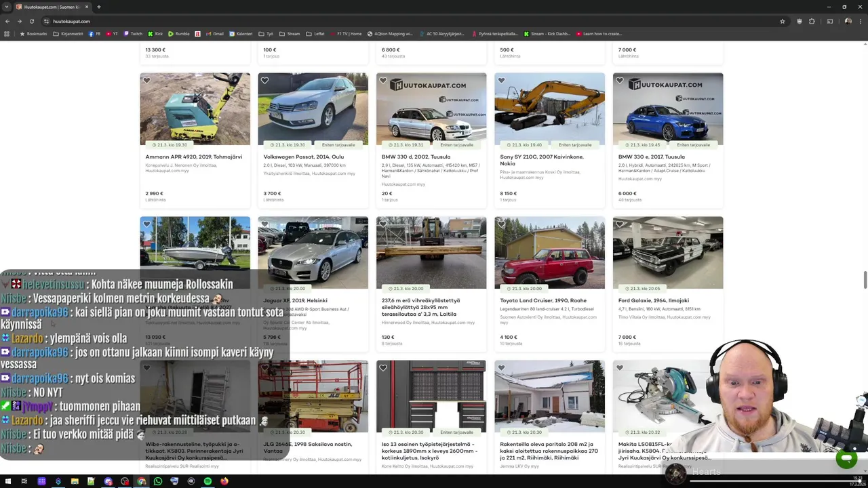Open the AOtion Mapping bookmark
868x488 pixels.
[x=390, y=33]
